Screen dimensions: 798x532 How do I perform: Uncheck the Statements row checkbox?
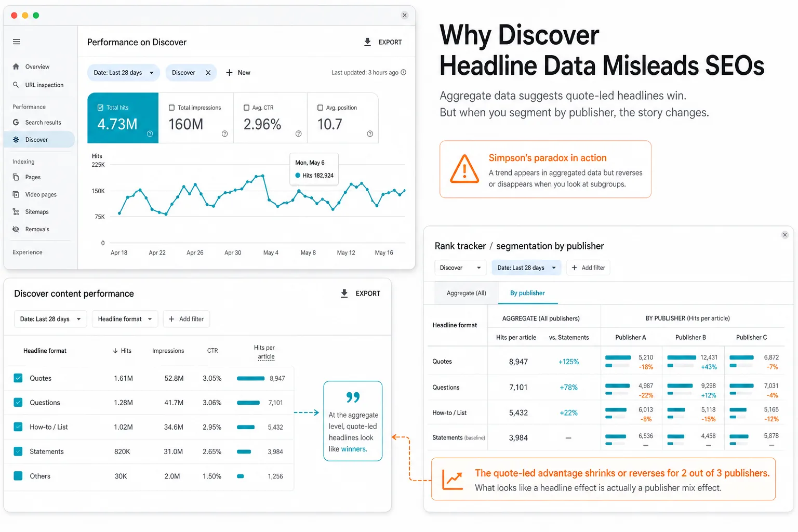click(x=18, y=451)
